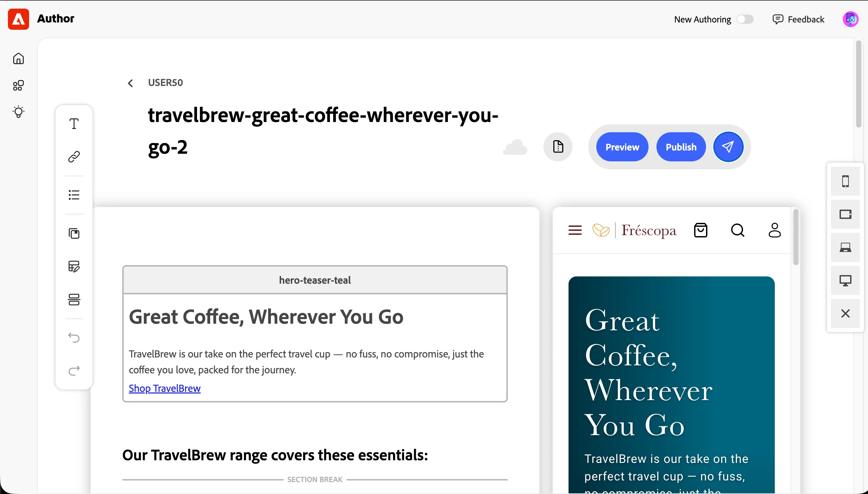Click the preview pane vertical scrollbar

point(796,237)
